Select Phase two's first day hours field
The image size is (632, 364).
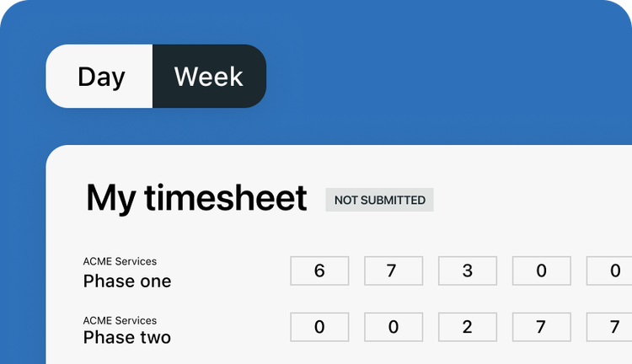319,327
